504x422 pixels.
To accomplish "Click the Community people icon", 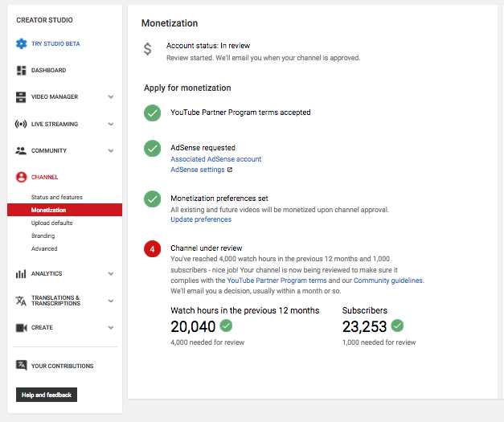I will click(21, 151).
